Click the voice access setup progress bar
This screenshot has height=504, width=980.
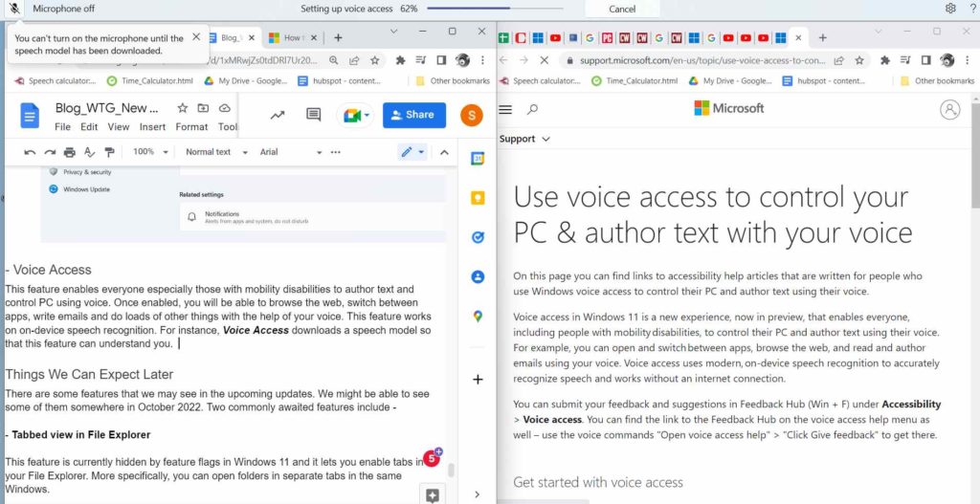tap(495, 9)
